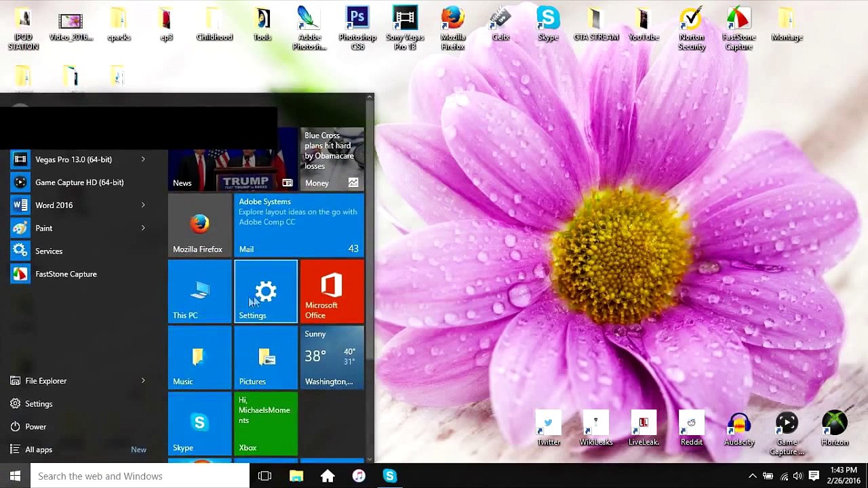Expand the Word 2016 jump list arrow

point(143,205)
